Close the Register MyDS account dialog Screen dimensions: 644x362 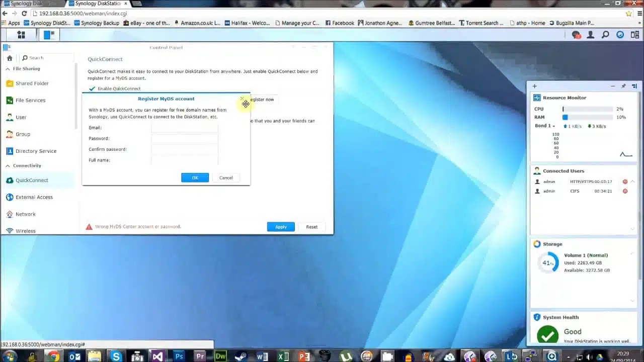(242, 99)
